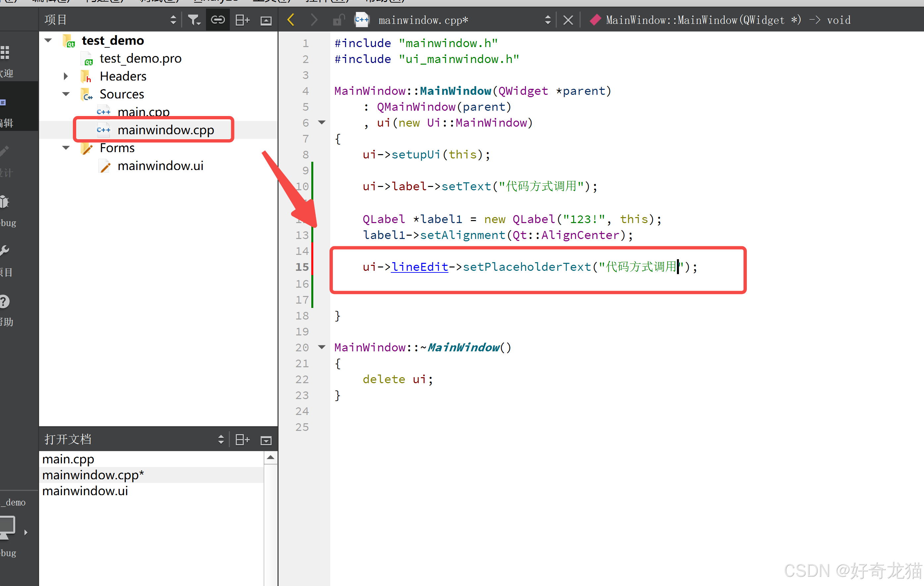924x586 pixels.
Task: Click the lineEdit link on line 15
Action: tap(418, 267)
